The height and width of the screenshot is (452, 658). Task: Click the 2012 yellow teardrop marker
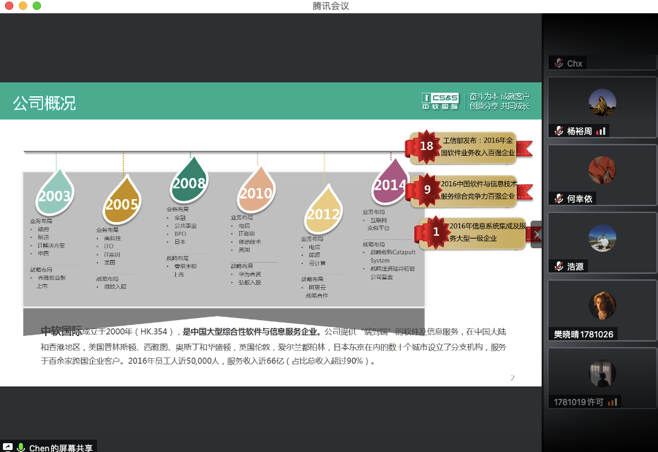click(323, 210)
